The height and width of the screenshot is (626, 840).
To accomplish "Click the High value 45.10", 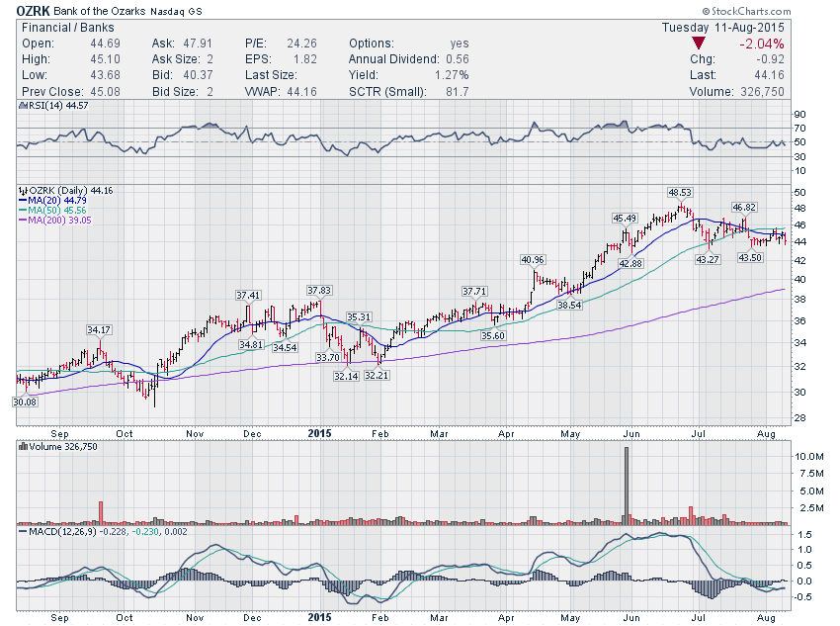I will click(x=105, y=59).
